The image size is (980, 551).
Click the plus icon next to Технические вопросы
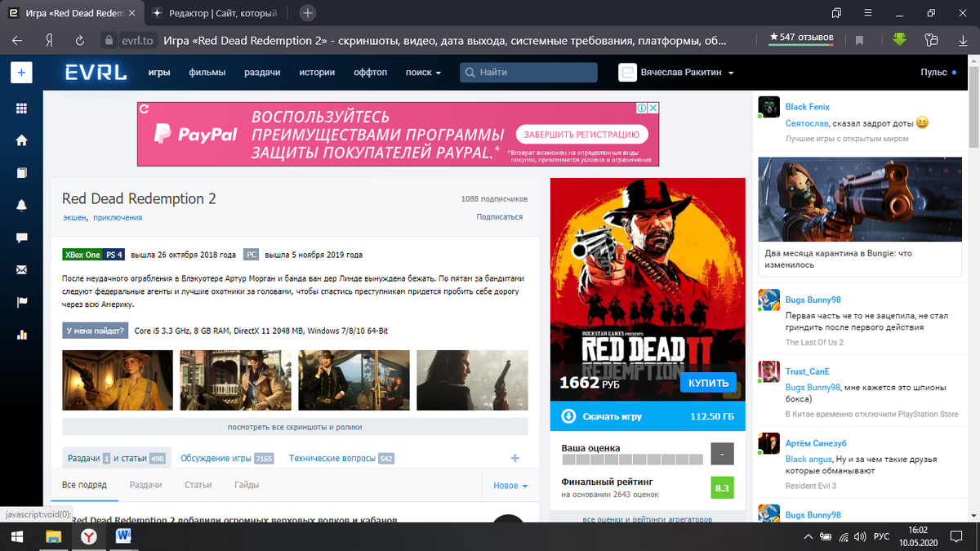point(515,458)
